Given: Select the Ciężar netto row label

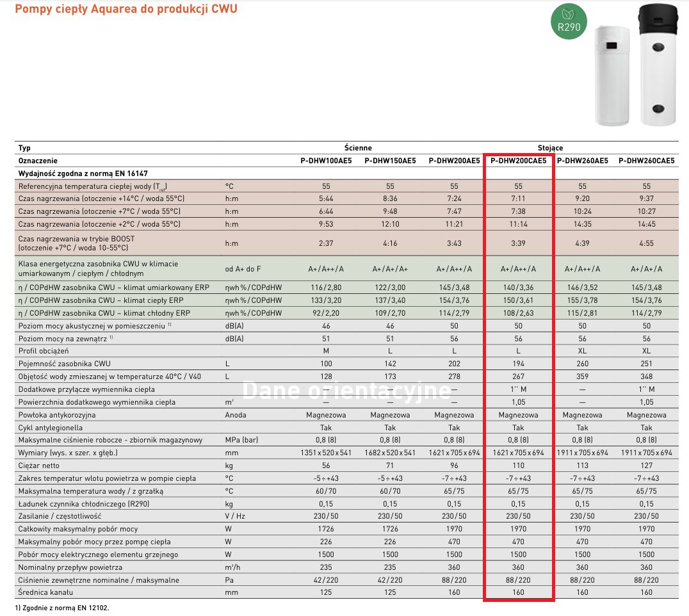Looking at the screenshot, I should click(x=40, y=466).
